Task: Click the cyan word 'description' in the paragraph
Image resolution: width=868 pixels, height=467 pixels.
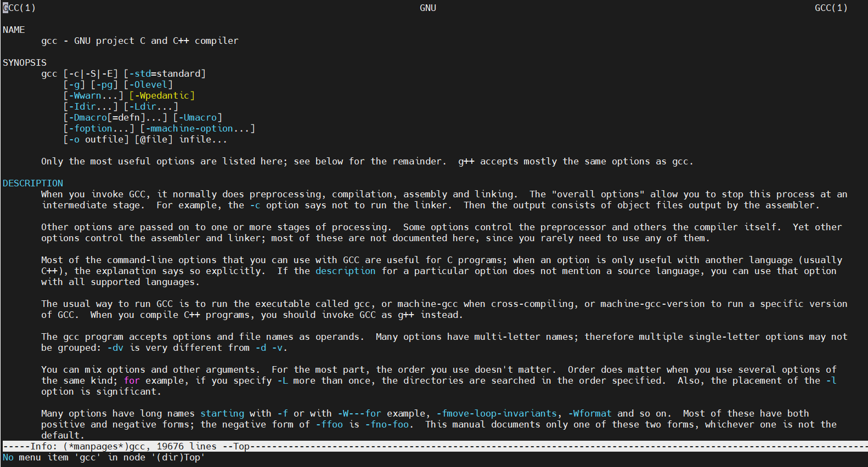Action: pos(346,271)
